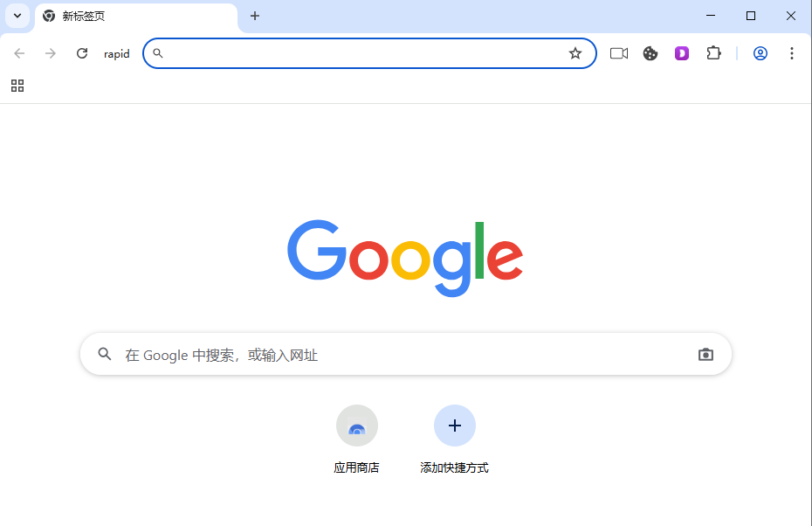Click the video camera extension icon

[x=619, y=53]
